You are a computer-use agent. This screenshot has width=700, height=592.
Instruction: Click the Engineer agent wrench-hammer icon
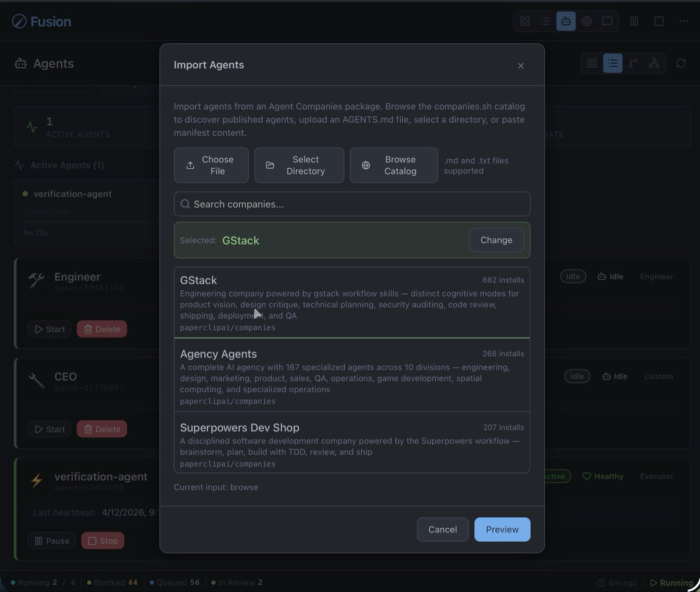[x=36, y=281]
